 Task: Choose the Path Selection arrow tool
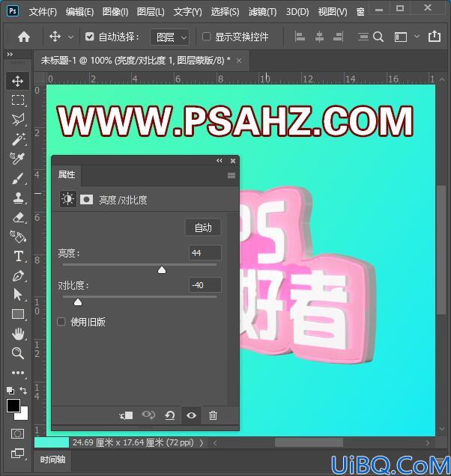coord(18,295)
